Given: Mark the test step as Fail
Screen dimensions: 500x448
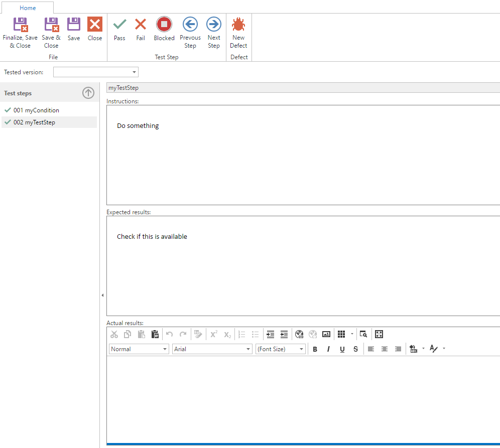Looking at the screenshot, I should pyautogui.click(x=141, y=25).
